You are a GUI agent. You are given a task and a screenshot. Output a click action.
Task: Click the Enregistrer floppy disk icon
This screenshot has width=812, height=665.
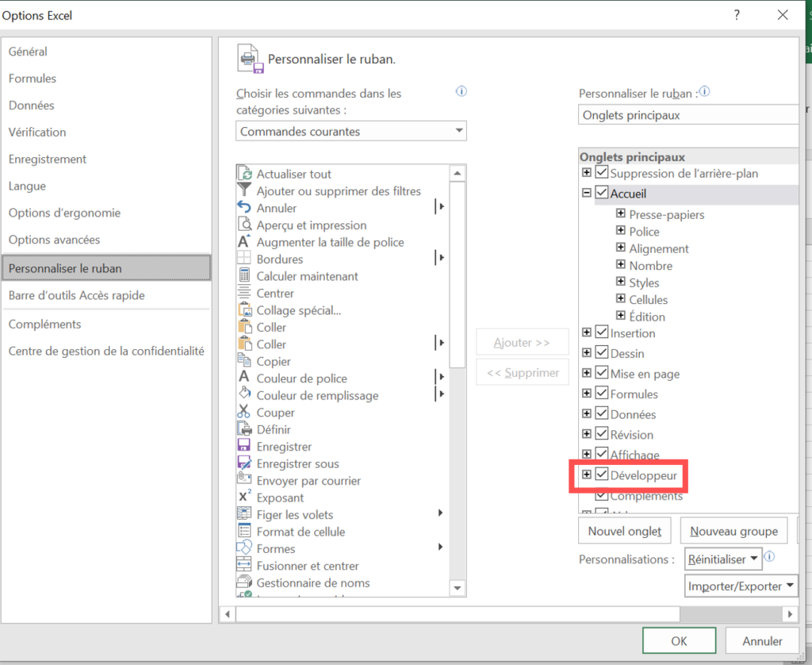click(244, 447)
